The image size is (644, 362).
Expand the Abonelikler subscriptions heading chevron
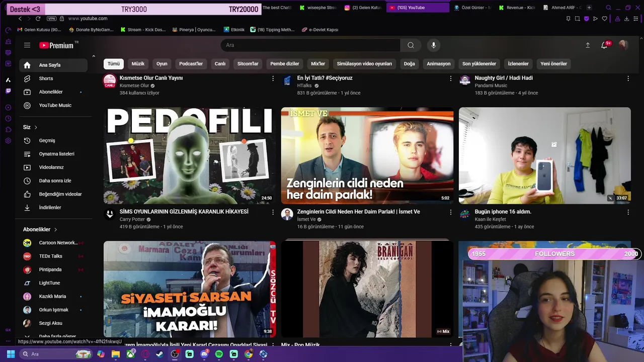tap(55, 229)
